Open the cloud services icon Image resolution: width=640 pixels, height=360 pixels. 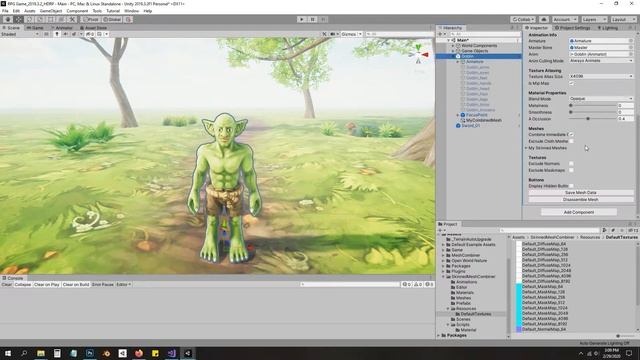[x=544, y=19]
